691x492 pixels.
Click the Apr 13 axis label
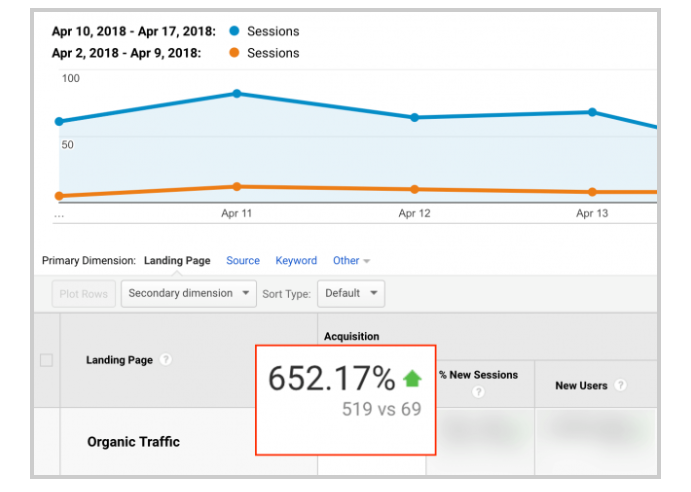[x=592, y=213]
